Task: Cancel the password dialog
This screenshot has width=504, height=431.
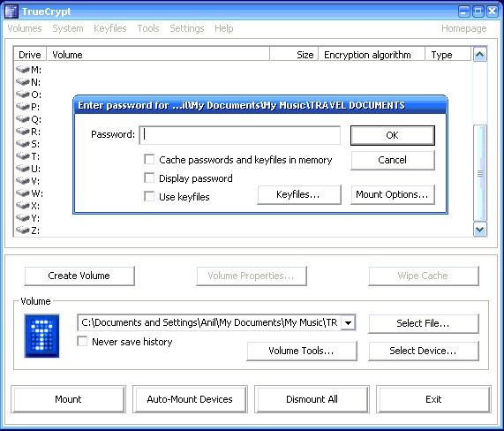Action: pos(393,160)
